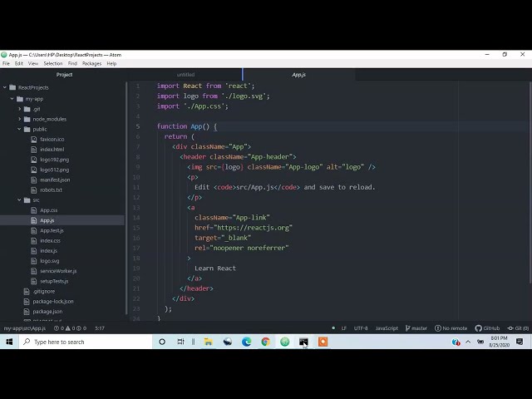Open linter errors and warnings count

[x=70, y=328]
